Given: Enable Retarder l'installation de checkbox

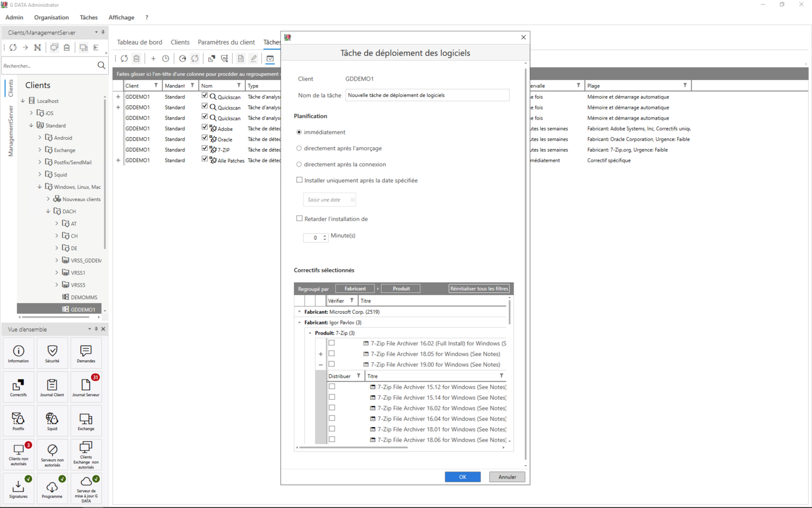Looking at the screenshot, I should 299,218.
